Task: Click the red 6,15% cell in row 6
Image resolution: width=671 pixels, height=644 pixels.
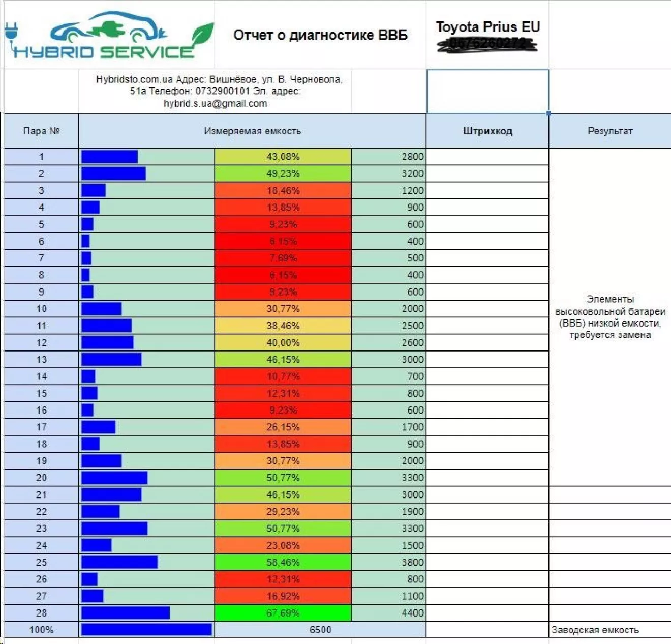Action: 283,241
